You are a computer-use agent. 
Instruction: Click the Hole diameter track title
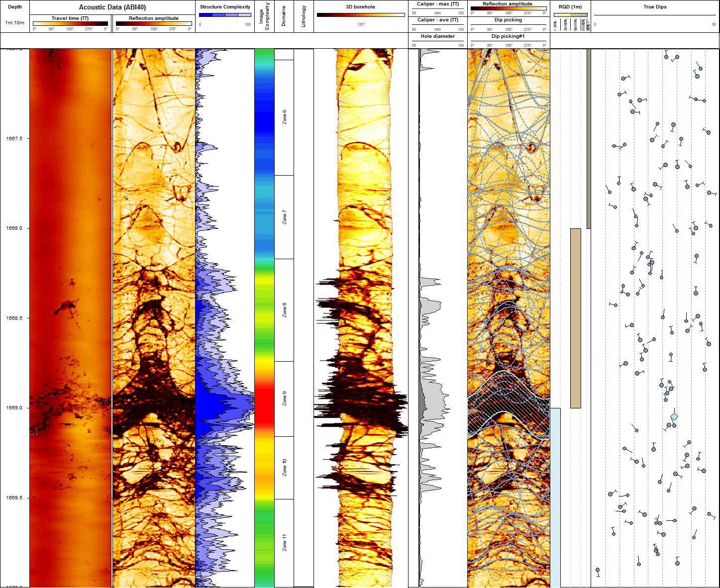[x=437, y=36]
